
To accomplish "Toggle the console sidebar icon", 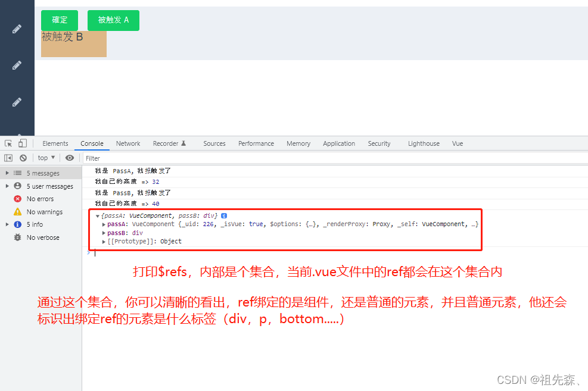I will point(8,158).
